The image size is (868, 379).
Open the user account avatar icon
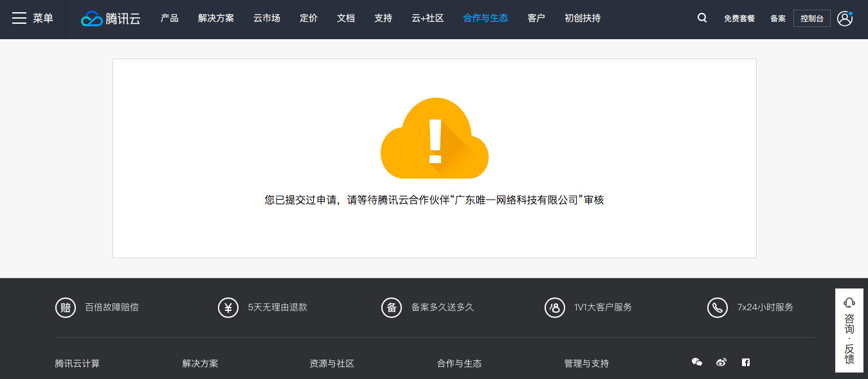pyautogui.click(x=845, y=18)
